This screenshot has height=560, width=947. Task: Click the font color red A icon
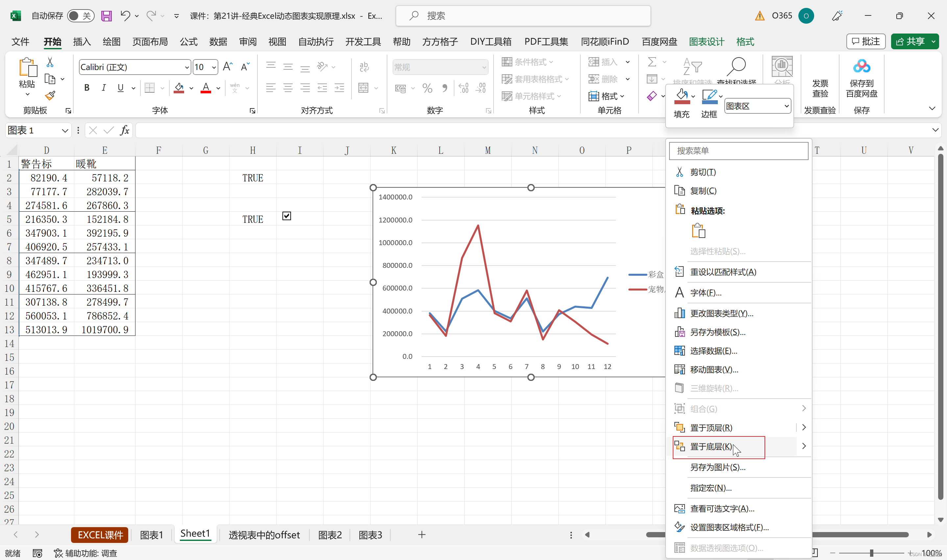206,88
